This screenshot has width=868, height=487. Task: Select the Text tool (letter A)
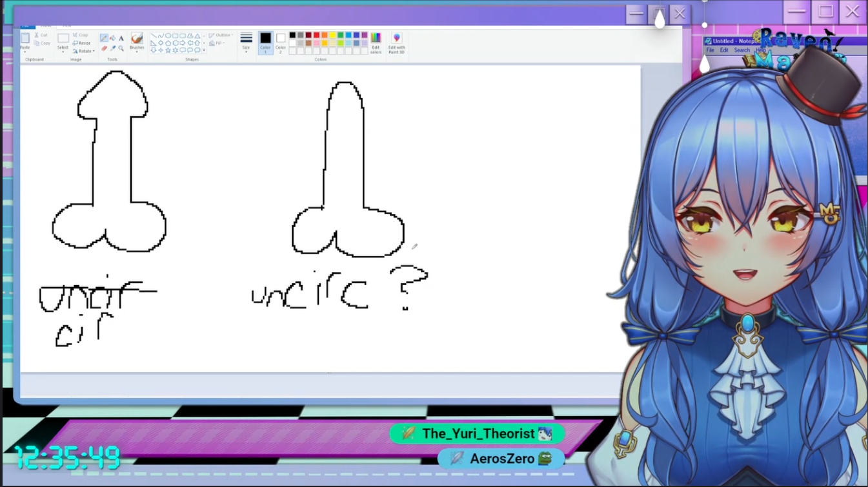[x=121, y=38]
